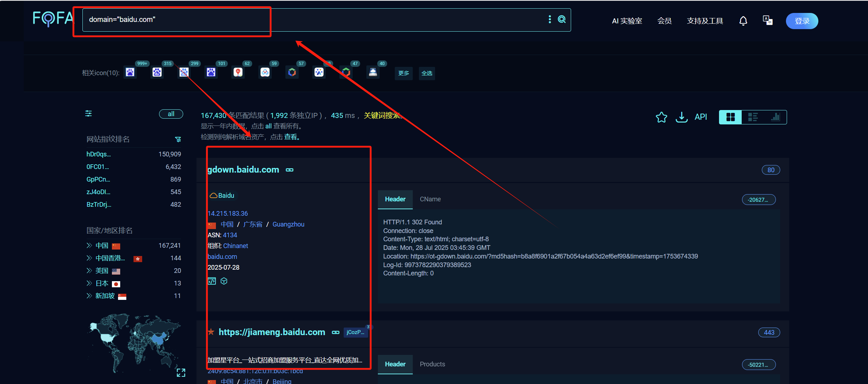Click the filter sliders icon

point(89,114)
